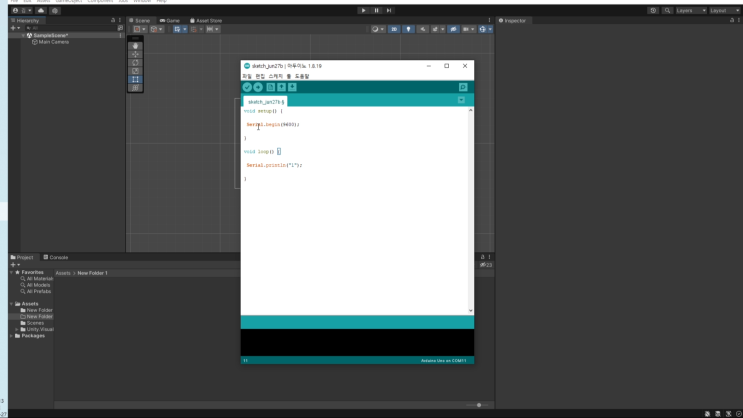The height and width of the screenshot is (418, 743).
Task: Open Arduino 툴 menu
Action: point(289,76)
